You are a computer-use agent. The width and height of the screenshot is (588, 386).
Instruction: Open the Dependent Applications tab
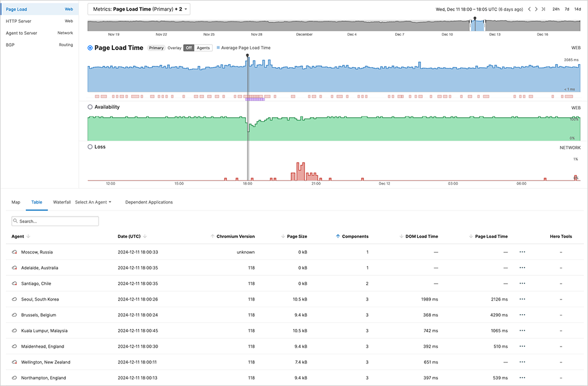point(149,202)
